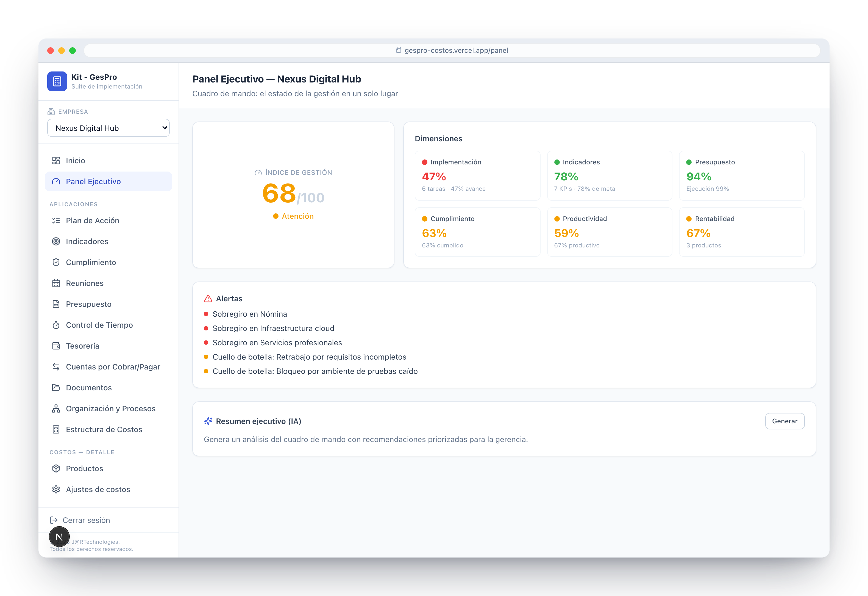Click alert 'Bloqueo por ambiente de pruebas caído'
The height and width of the screenshot is (596, 868).
[x=315, y=371]
